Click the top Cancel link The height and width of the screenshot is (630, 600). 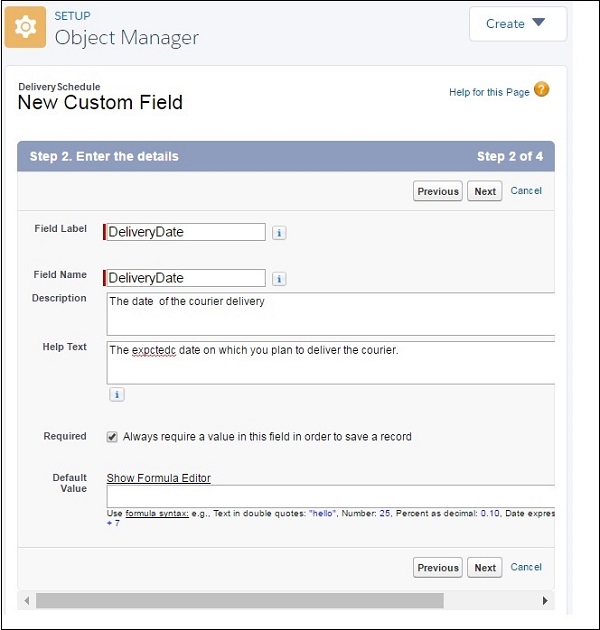(526, 191)
